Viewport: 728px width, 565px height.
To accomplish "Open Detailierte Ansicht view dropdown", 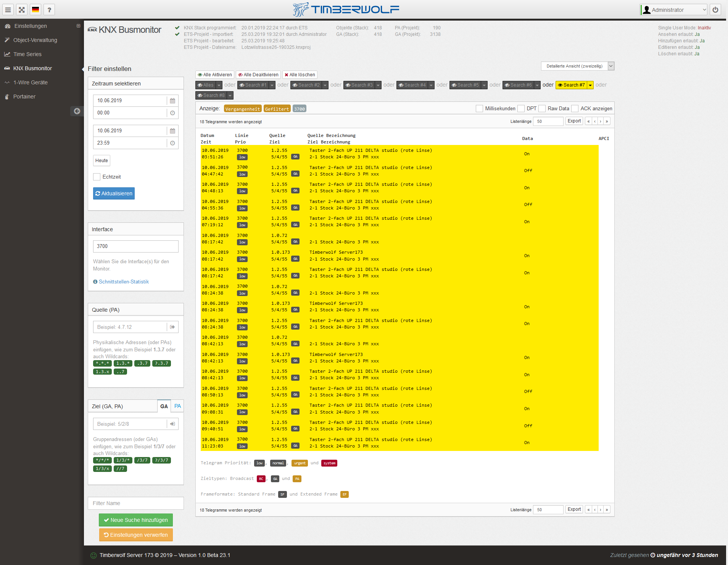I will 577,66.
